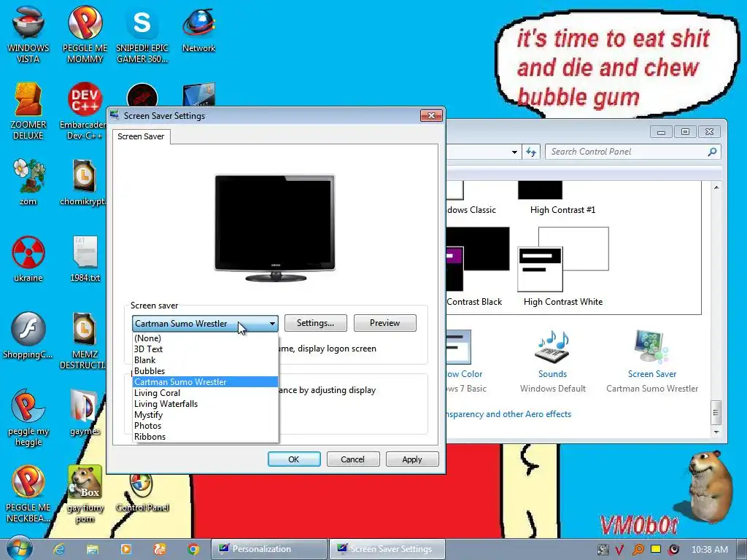Viewport: 747px width, 560px height.
Task: Choose Ribbons from the screen saver list
Action: (x=205, y=437)
